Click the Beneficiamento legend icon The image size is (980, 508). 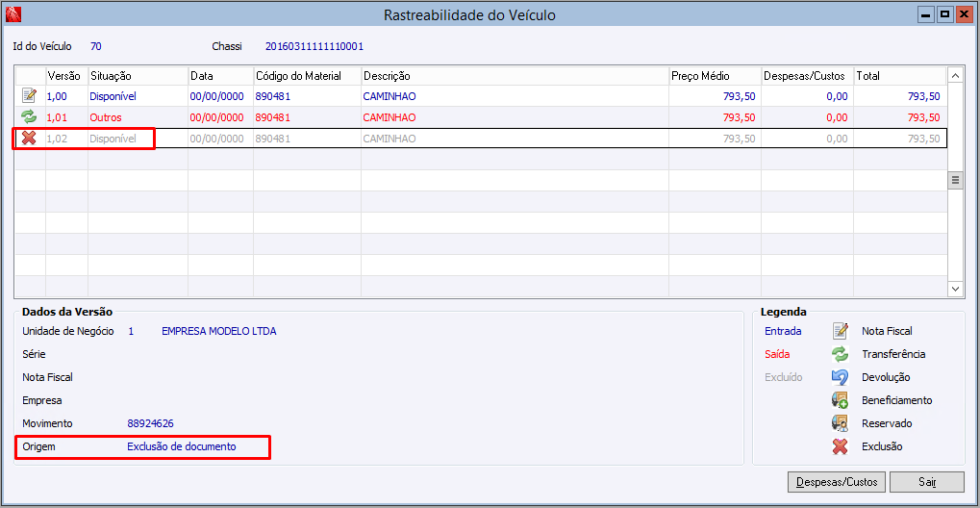click(840, 400)
